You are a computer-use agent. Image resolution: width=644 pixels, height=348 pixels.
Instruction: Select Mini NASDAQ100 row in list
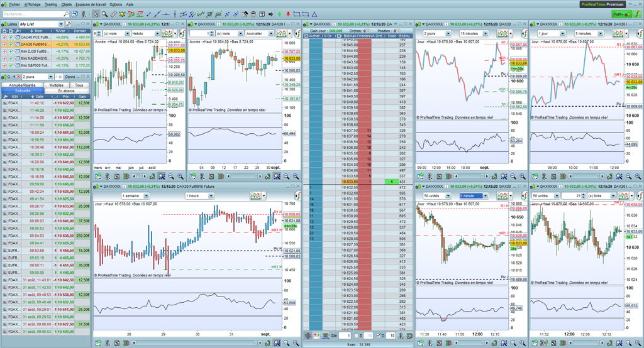coord(45,58)
